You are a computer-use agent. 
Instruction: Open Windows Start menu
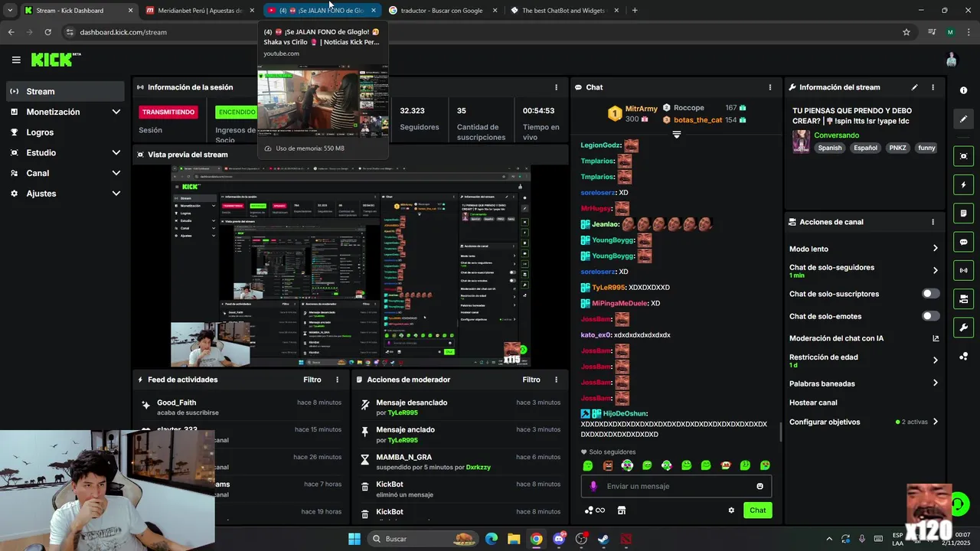[354, 539]
